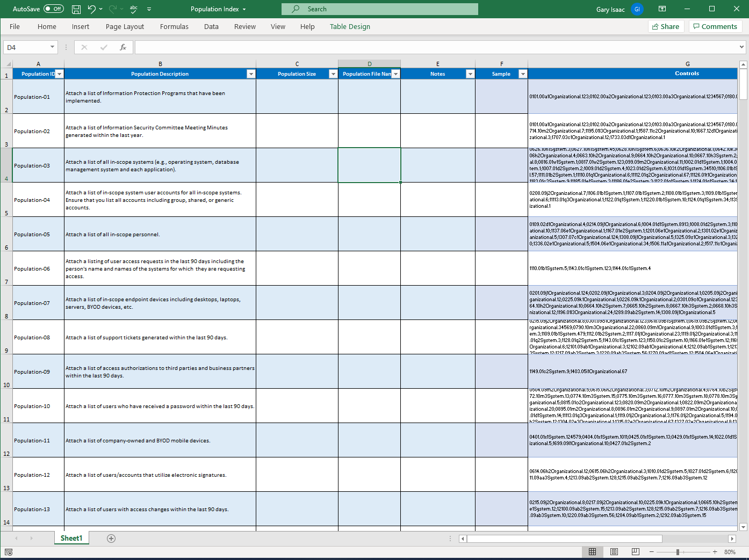Open the Population ID filter dropdown
749x560 pixels.
tap(60, 74)
